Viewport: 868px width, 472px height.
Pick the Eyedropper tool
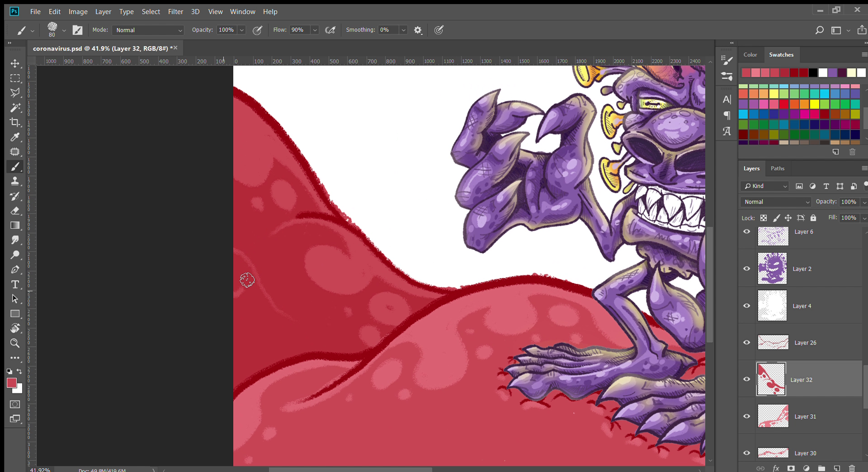click(x=15, y=137)
